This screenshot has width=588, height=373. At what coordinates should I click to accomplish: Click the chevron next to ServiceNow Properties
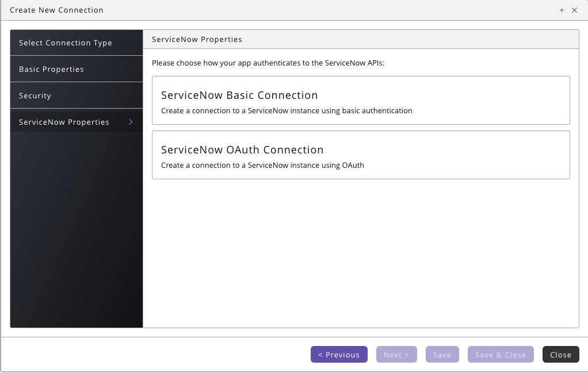click(131, 122)
